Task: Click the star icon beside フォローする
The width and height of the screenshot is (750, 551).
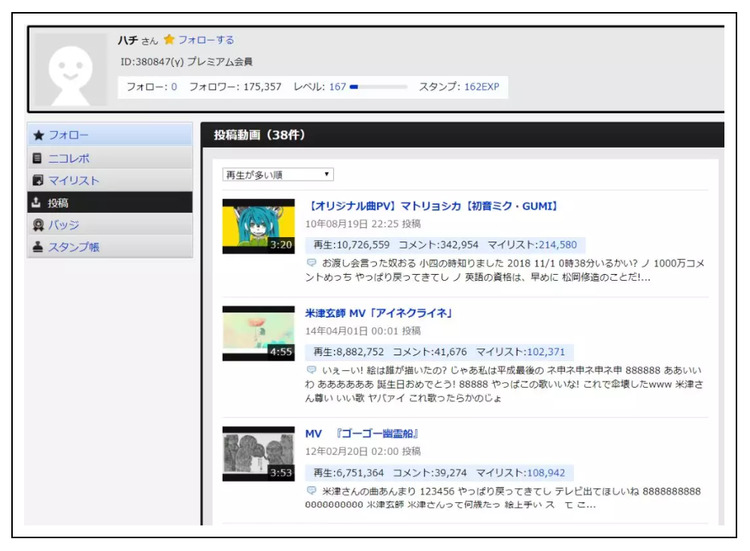Action: (x=169, y=40)
